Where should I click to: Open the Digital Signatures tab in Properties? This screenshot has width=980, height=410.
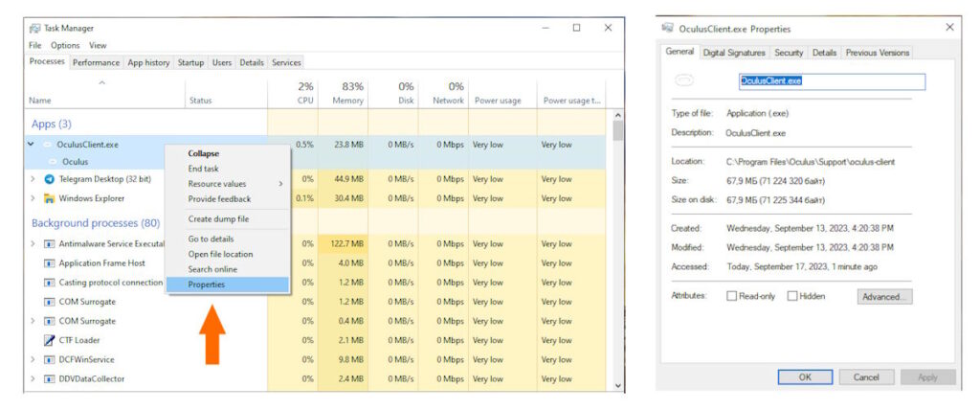[x=734, y=53]
